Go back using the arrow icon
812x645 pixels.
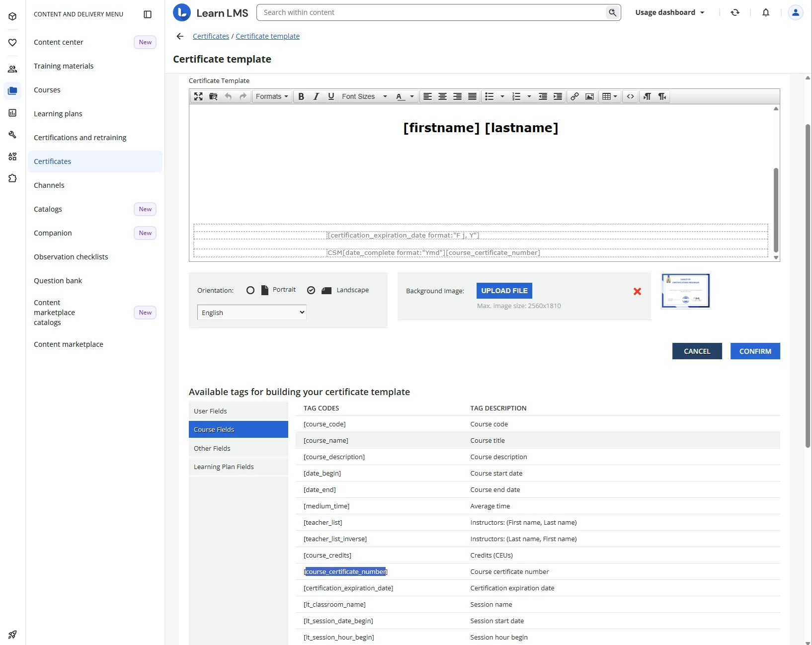pyautogui.click(x=180, y=36)
